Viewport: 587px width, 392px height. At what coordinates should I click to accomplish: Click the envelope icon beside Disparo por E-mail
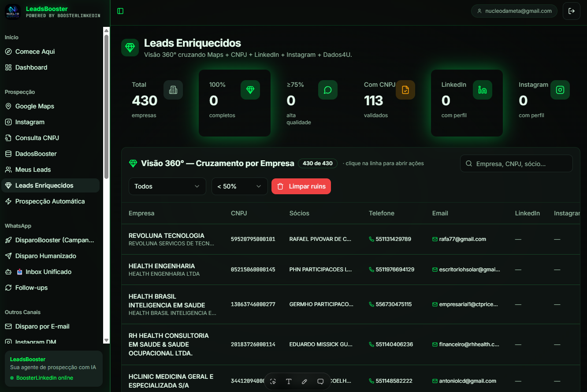pos(8,326)
